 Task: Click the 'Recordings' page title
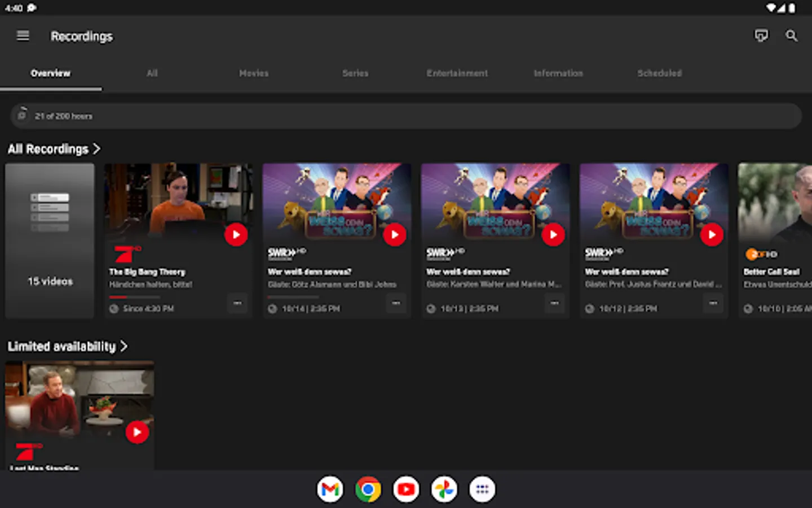[82, 36]
